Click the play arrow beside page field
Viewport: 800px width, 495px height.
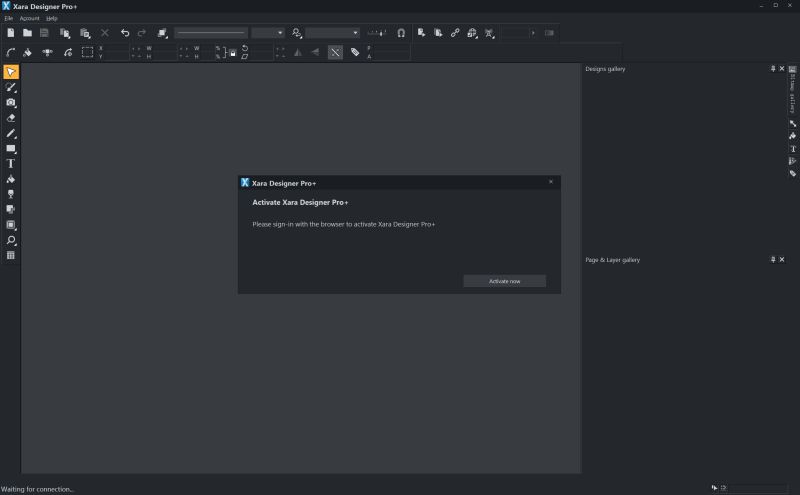point(533,33)
